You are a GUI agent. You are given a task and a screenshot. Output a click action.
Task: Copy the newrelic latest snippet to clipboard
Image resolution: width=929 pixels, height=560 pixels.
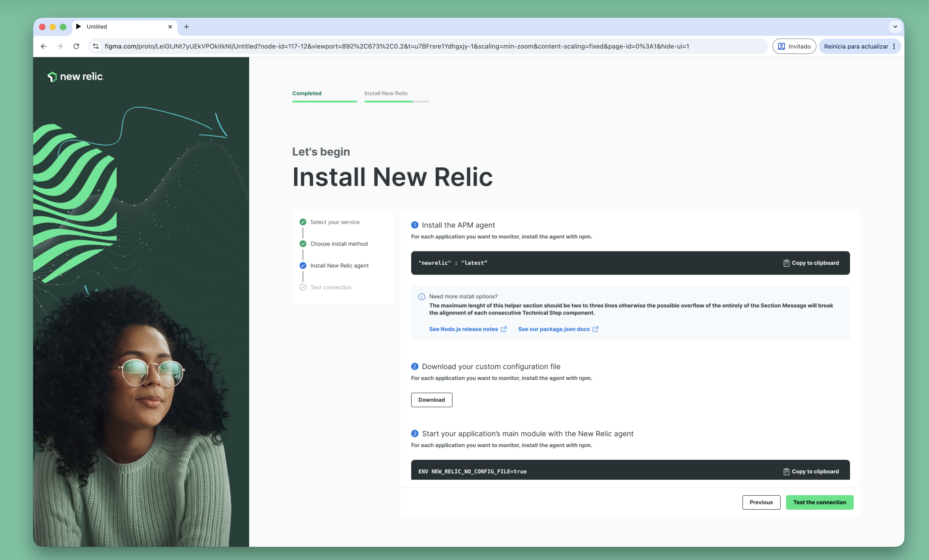coord(811,263)
